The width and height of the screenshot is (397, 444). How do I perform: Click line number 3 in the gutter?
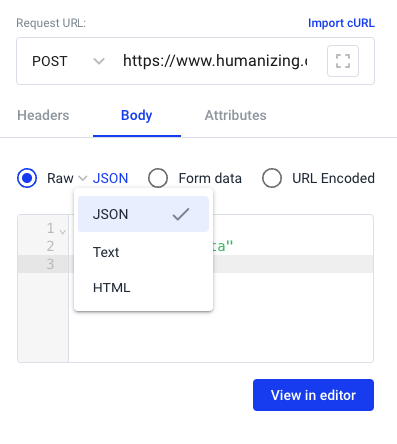click(x=50, y=264)
